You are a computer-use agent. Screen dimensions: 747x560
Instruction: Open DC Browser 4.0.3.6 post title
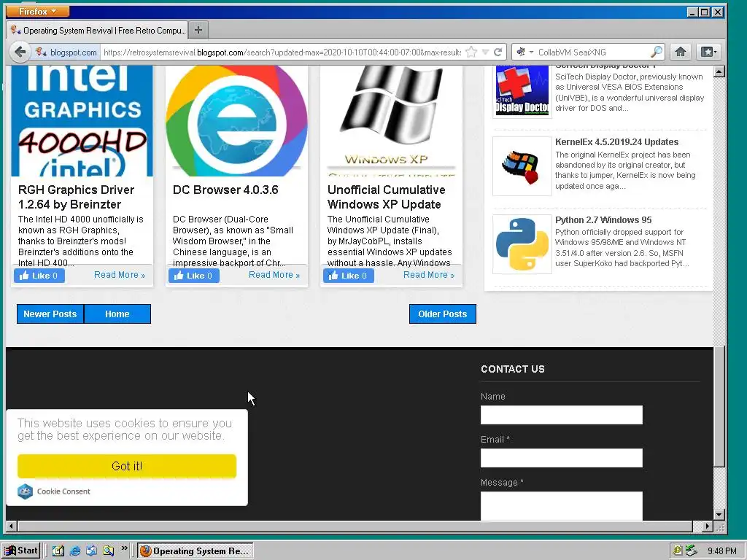pyautogui.click(x=225, y=190)
